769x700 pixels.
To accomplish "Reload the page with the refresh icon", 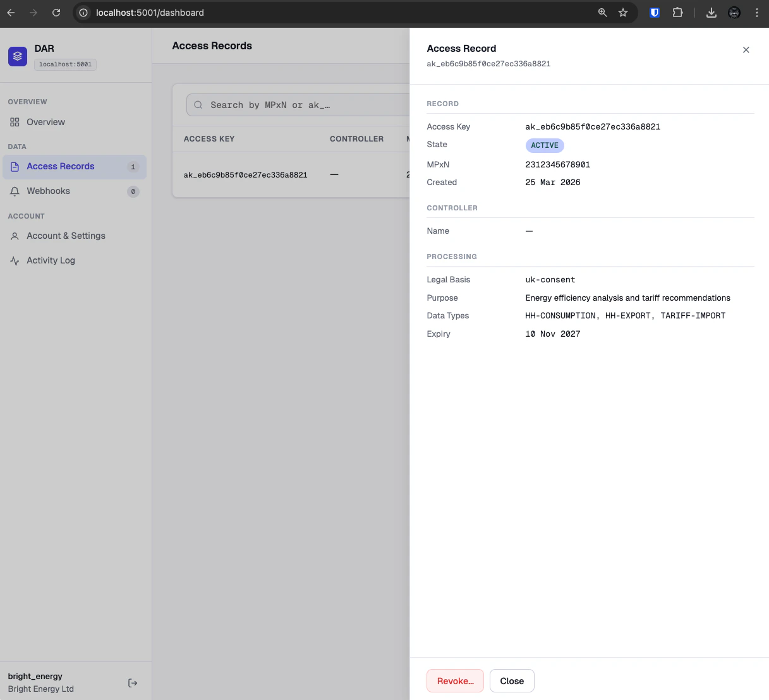I will coord(56,13).
